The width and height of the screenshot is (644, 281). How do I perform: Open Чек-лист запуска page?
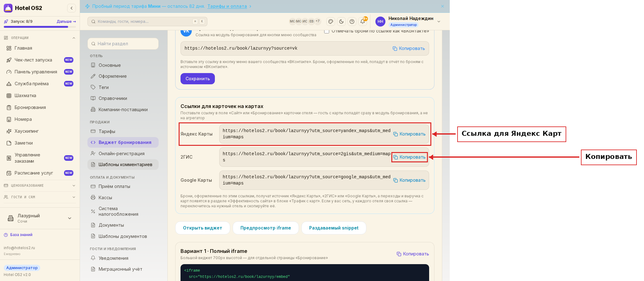click(40, 60)
